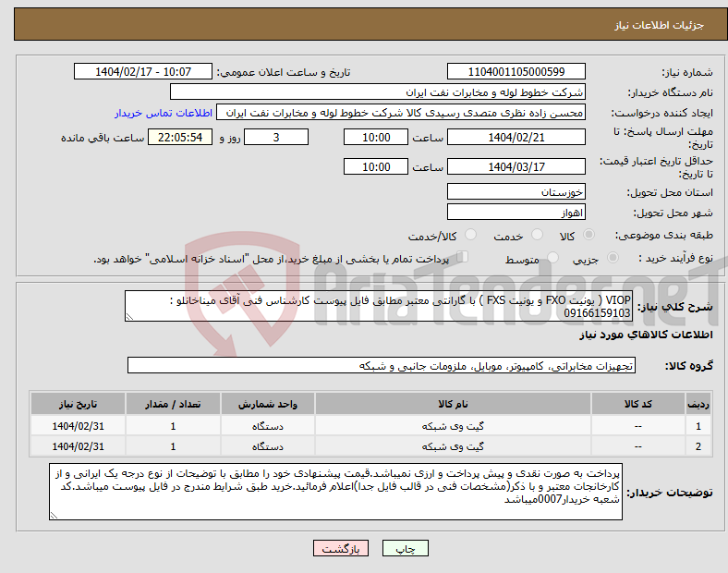
Task: Click the چاپ (print) button
Action: tap(405, 548)
